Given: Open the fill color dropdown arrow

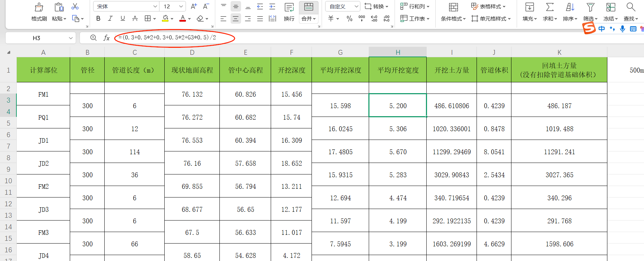Looking at the screenshot, I should 172,19.
